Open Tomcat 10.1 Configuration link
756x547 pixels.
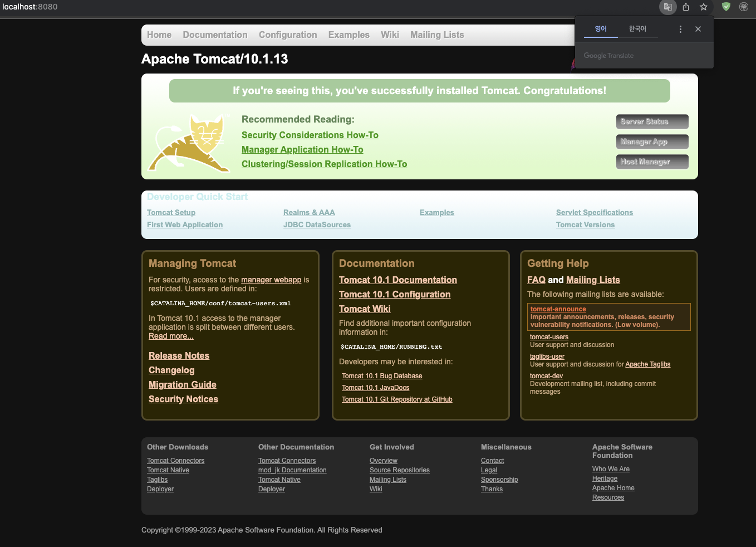pyautogui.click(x=395, y=294)
